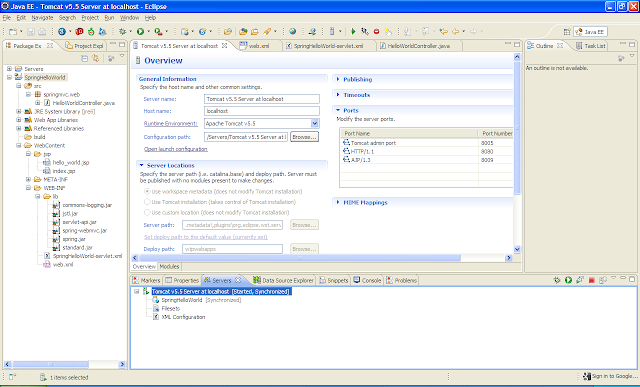Open the Run dropdown arrow in toolbar
The image size is (640, 387).
pos(149,31)
